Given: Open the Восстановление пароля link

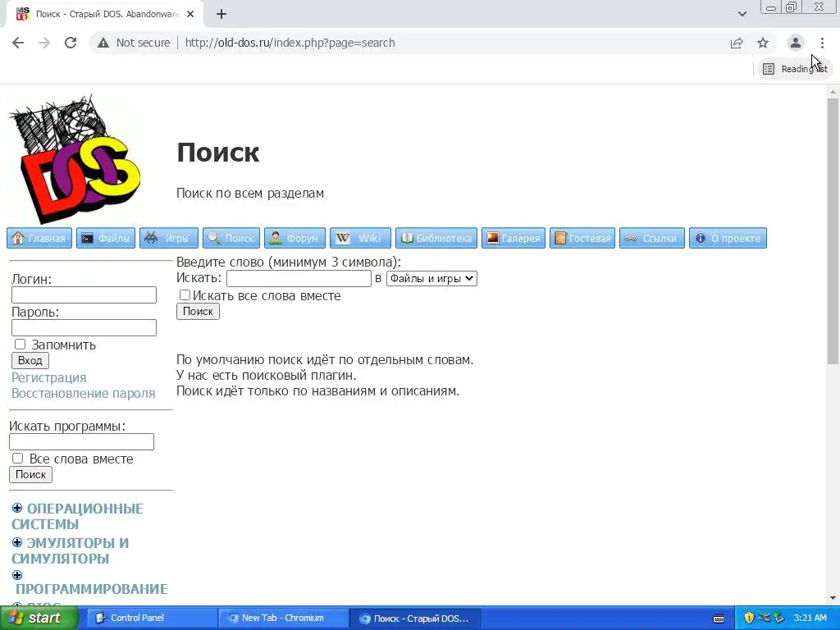Looking at the screenshot, I should click(83, 393).
